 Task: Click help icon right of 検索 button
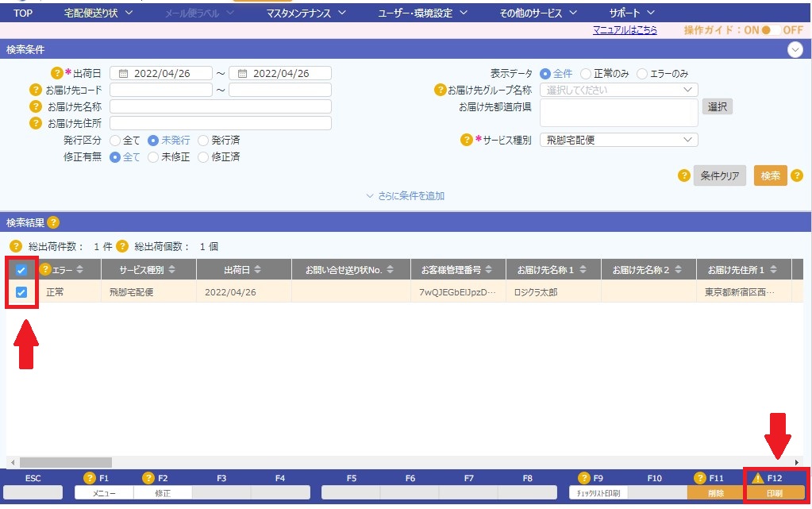(x=796, y=175)
